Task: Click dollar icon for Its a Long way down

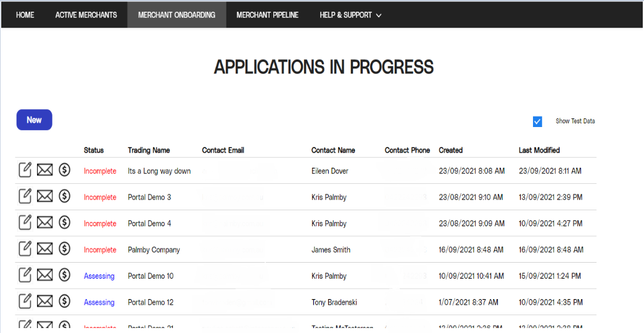Action: [64, 170]
